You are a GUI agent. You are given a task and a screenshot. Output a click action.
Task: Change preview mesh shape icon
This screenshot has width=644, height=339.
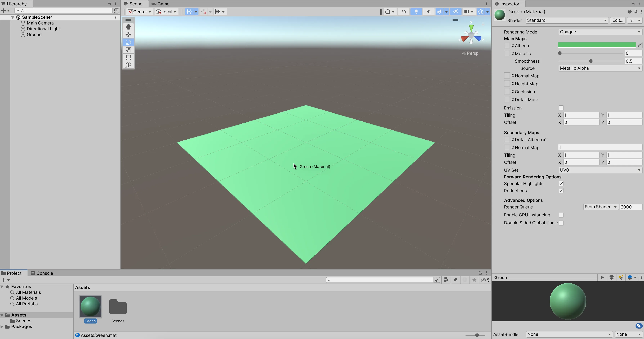pos(612,277)
